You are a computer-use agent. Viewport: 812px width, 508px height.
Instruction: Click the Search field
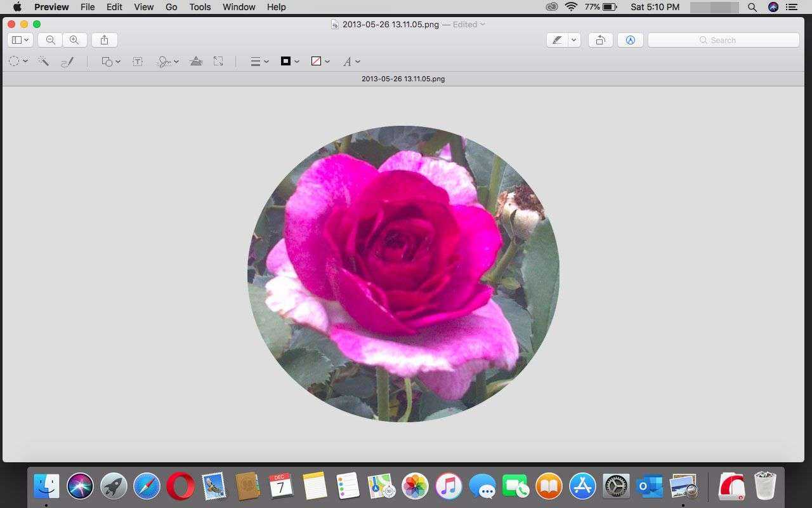click(723, 40)
